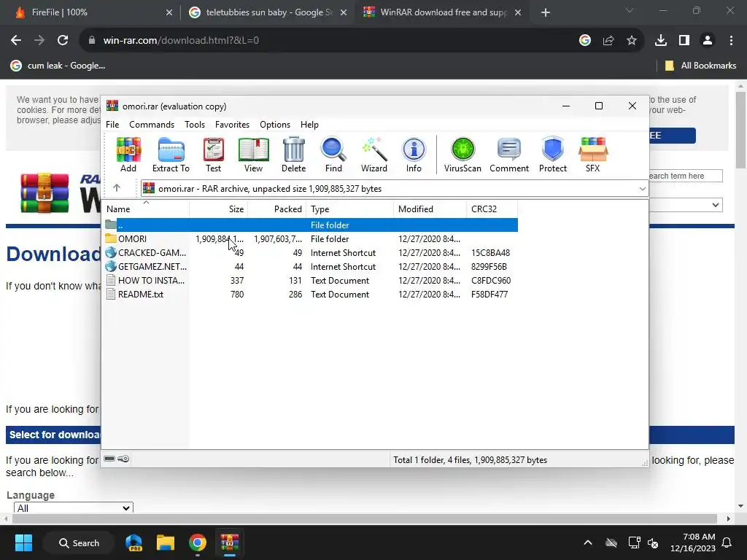Image resolution: width=747 pixels, height=560 pixels.
Task: Open Chrome's three-dot menu
Action: tap(731, 41)
